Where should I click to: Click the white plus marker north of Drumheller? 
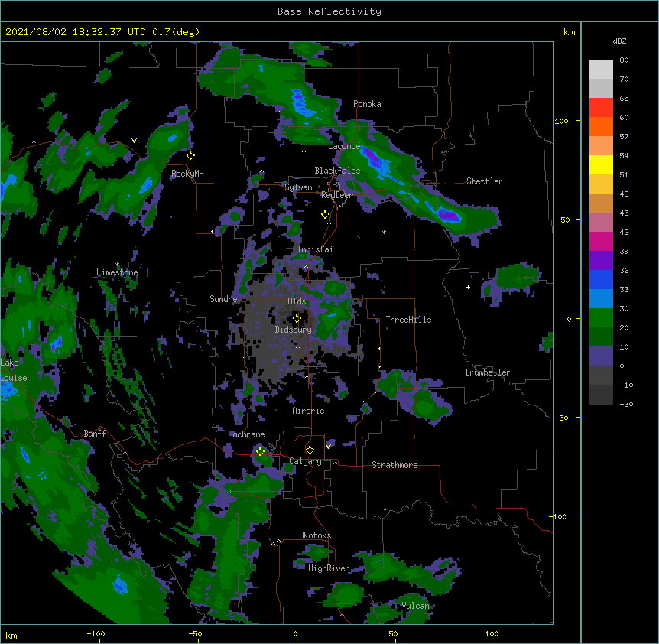tap(468, 287)
